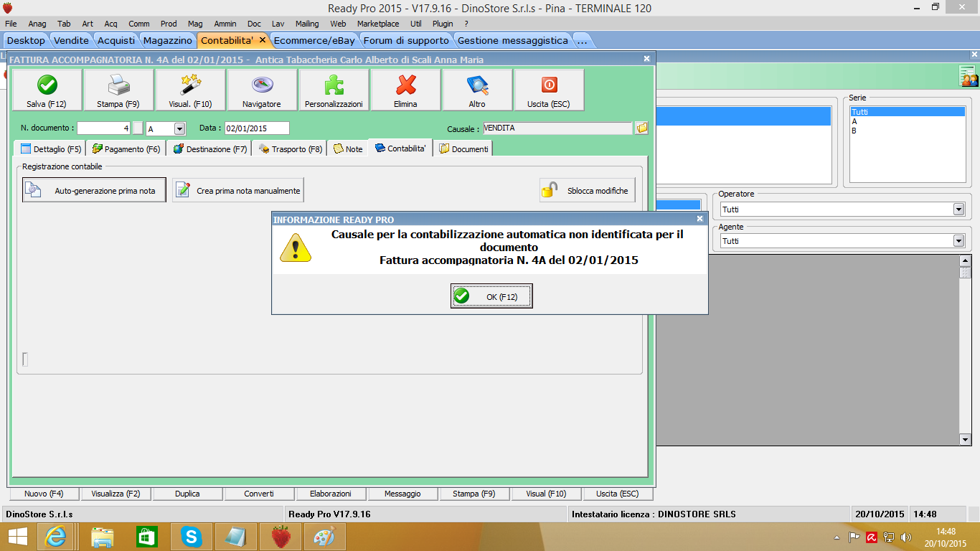The image size is (980, 551).
Task: Open File Explorer from the taskbar
Action: tap(103, 536)
